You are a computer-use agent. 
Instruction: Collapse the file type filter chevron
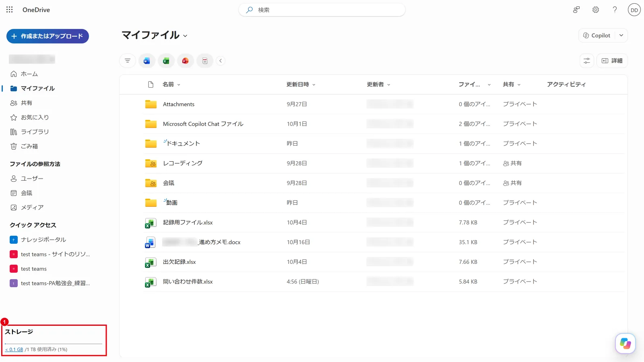click(x=221, y=61)
